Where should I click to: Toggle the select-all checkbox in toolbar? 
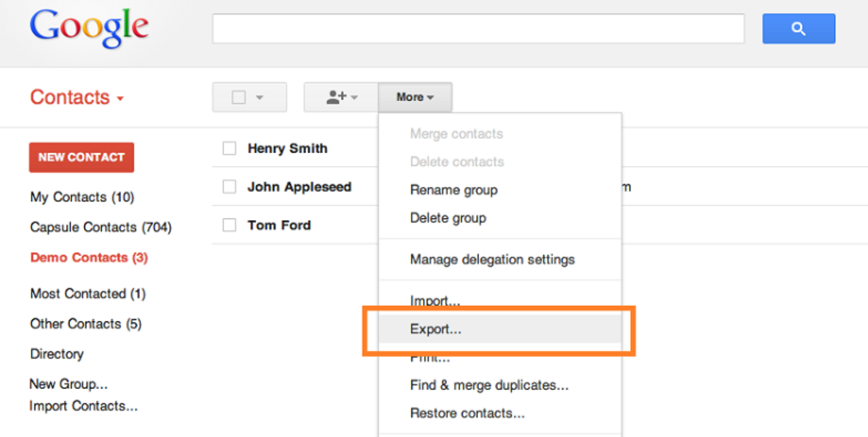click(x=238, y=97)
